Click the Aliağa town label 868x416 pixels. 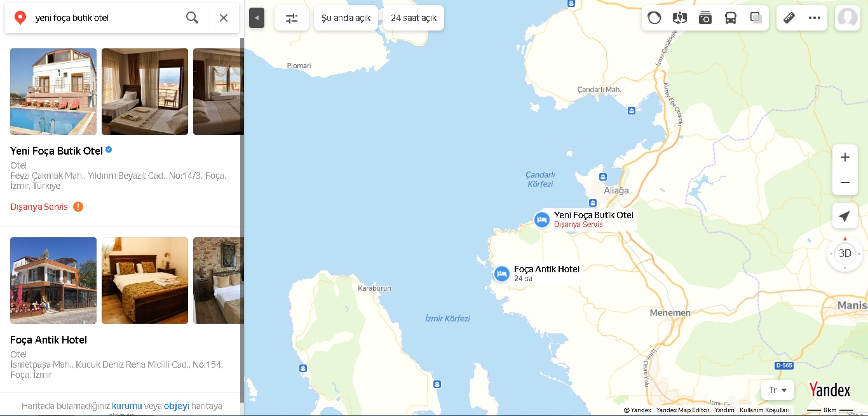tap(616, 190)
